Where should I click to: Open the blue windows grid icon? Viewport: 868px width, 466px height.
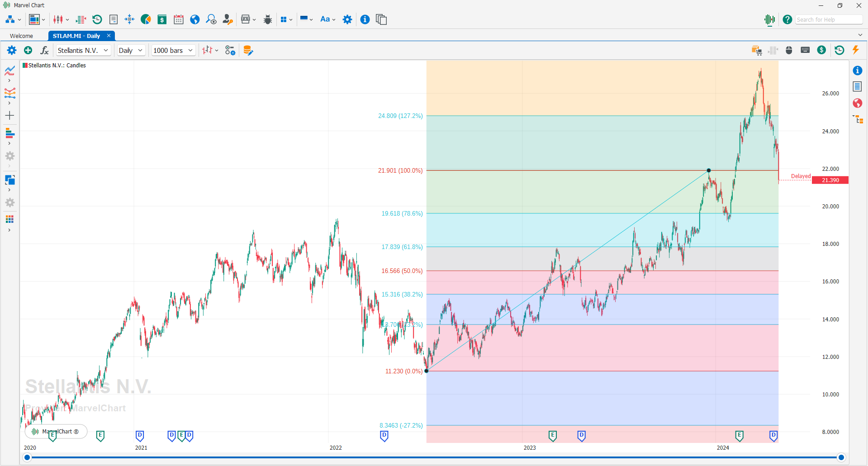[x=284, y=19]
